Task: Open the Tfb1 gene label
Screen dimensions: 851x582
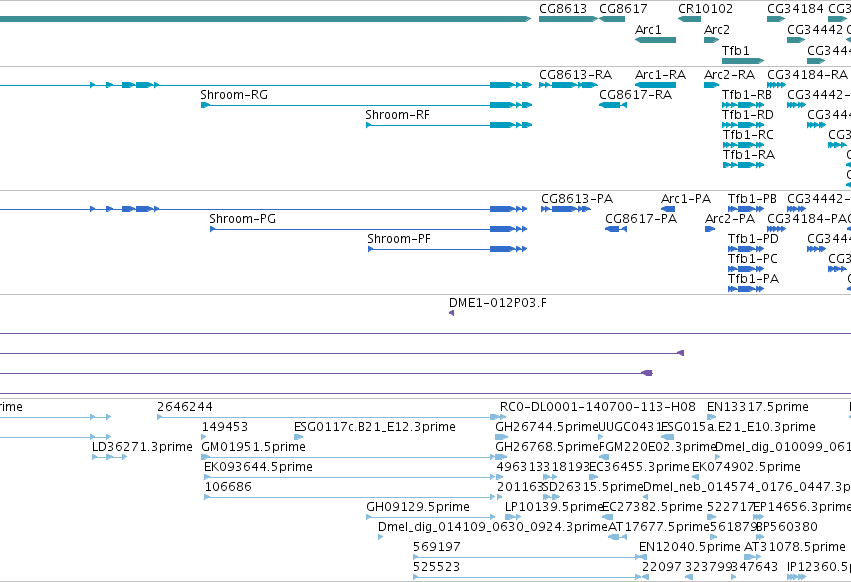Action: 735,50
